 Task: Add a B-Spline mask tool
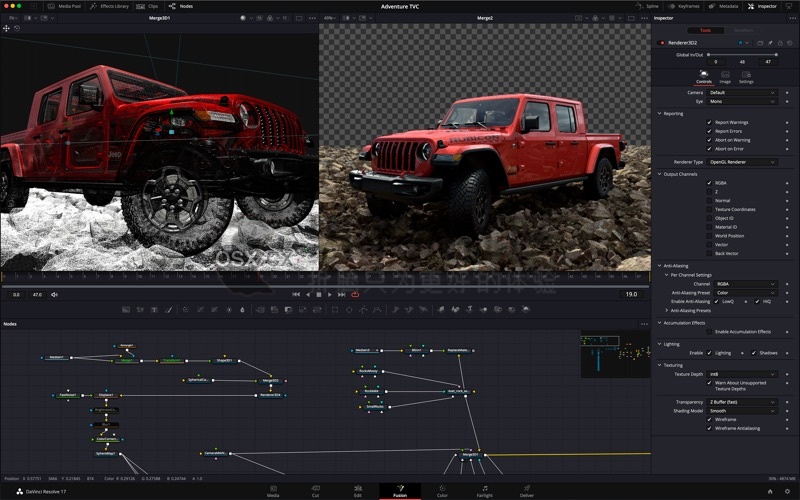point(377,310)
